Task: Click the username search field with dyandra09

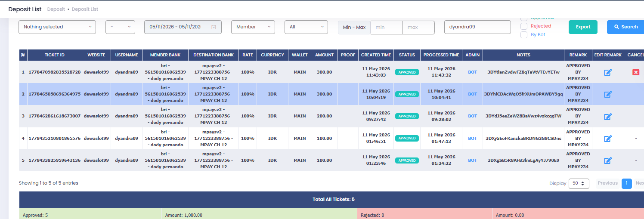Action: pos(477,27)
